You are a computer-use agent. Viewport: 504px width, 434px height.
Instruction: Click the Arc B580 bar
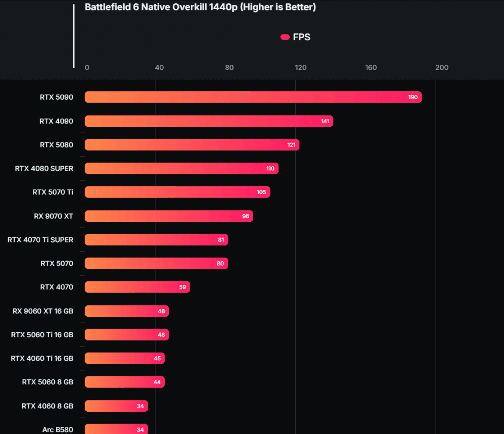(116, 429)
